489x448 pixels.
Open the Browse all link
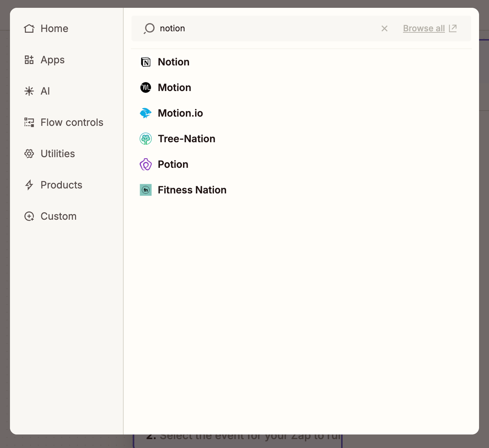point(424,28)
